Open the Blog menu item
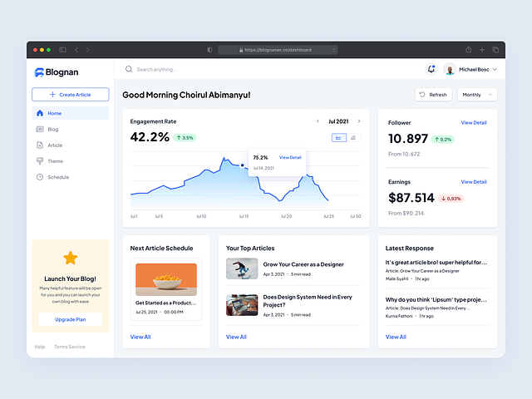 (71, 129)
